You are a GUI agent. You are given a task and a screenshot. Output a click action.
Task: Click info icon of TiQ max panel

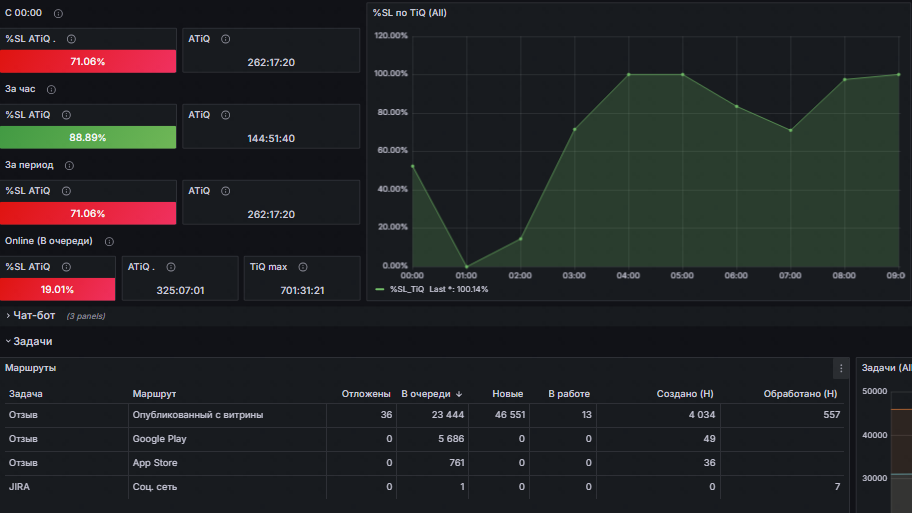pos(303,267)
